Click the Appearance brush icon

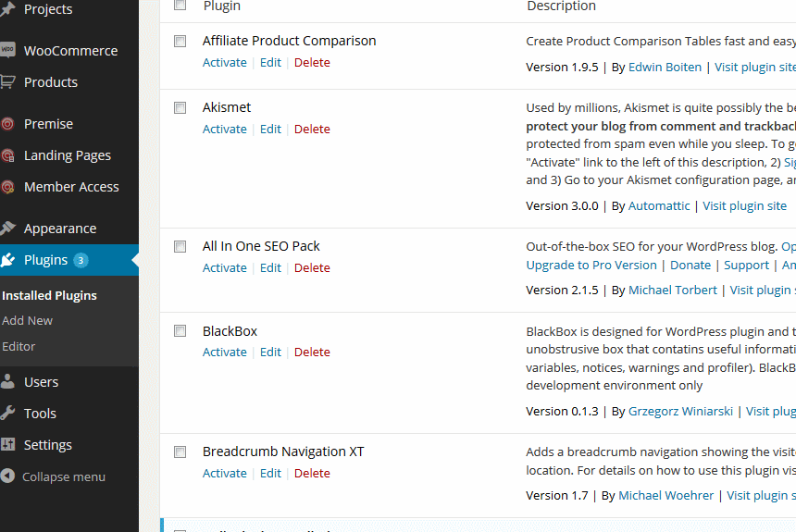(x=7, y=228)
